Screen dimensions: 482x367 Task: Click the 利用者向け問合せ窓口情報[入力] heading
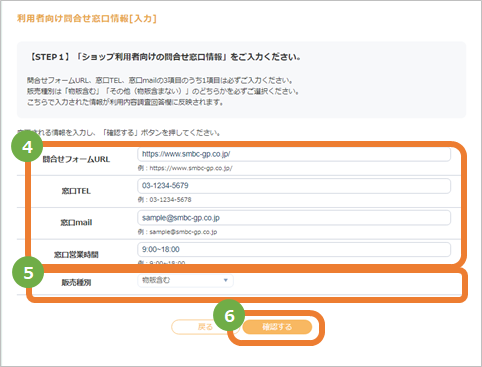point(87,18)
